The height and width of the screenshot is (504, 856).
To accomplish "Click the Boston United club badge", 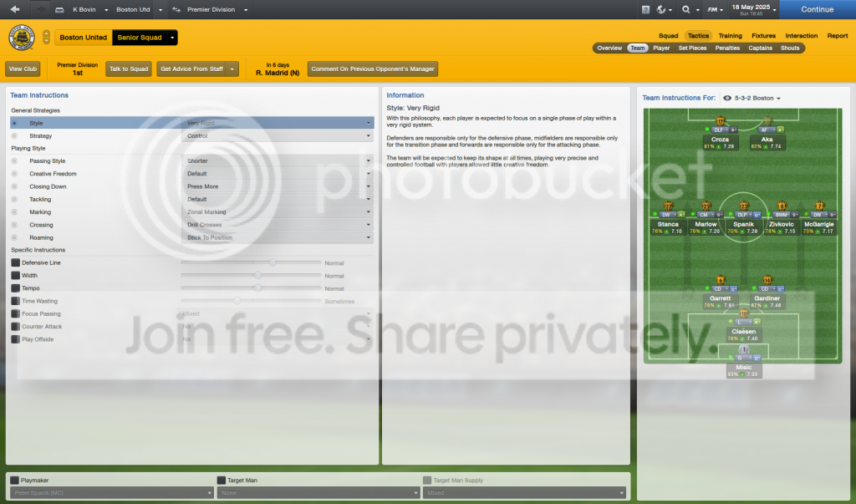I will pyautogui.click(x=22, y=38).
